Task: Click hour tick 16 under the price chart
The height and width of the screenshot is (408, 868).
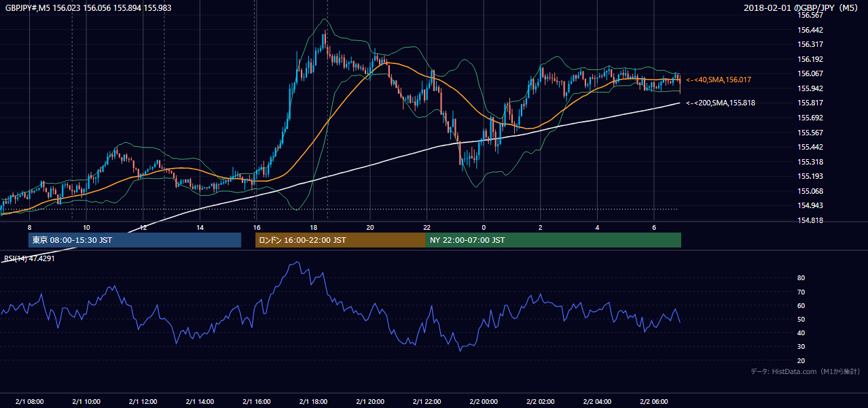Action: click(256, 227)
